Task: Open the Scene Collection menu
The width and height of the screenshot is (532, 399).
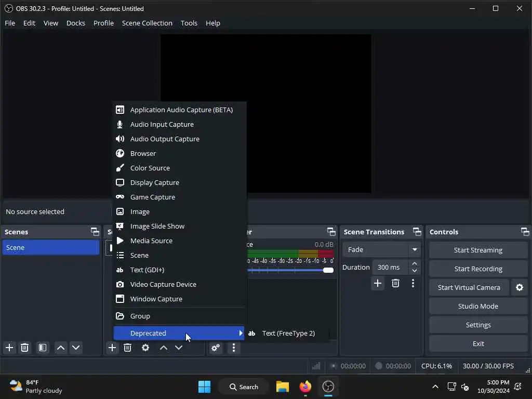Action: point(147,23)
